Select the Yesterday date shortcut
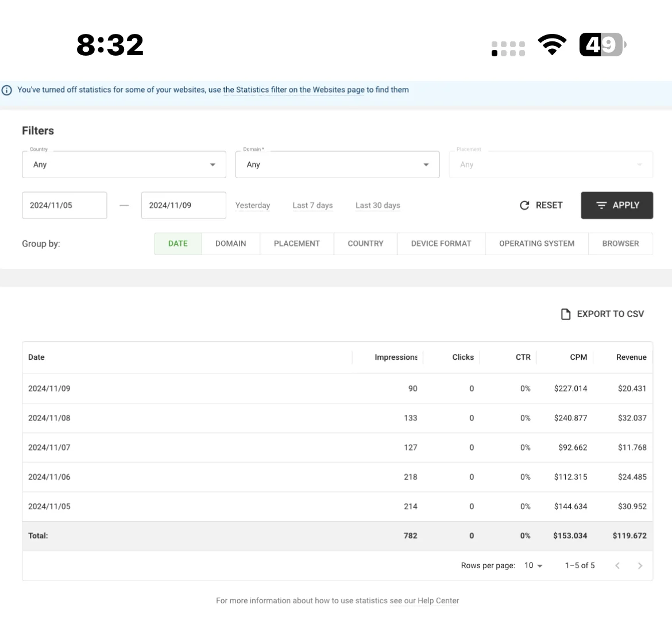This screenshot has width=672, height=620. [252, 205]
